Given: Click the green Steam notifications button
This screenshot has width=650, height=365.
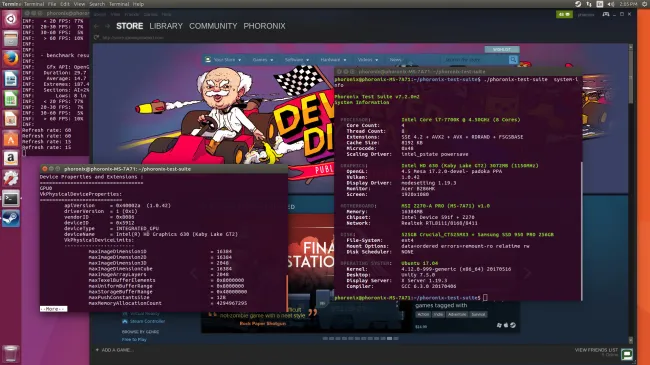Looking at the screenshot, I should point(564,14).
